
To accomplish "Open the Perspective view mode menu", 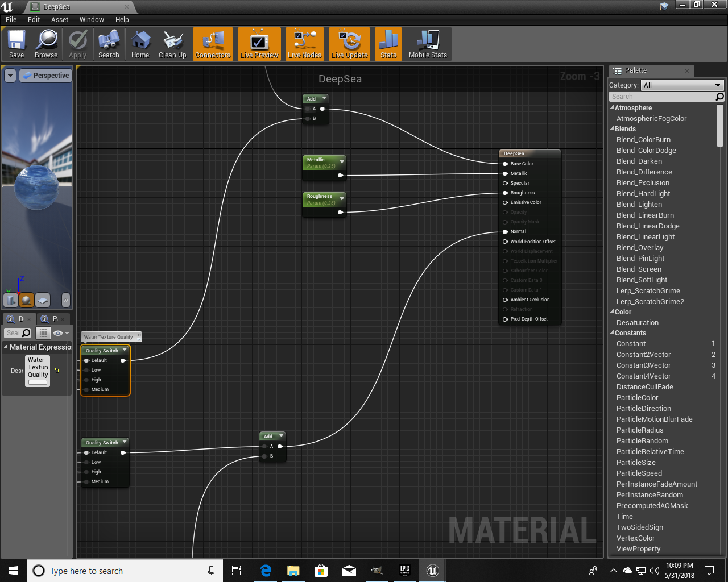I will click(x=45, y=75).
